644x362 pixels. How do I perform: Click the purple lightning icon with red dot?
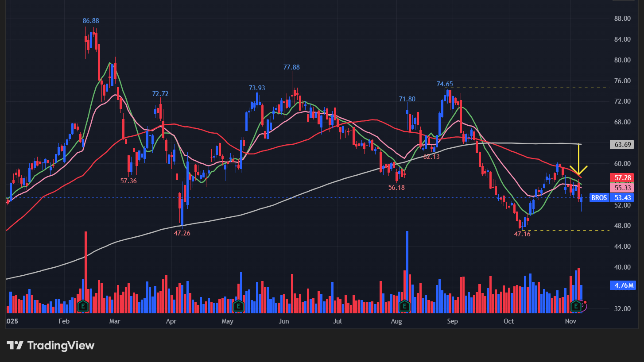click(583, 305)
